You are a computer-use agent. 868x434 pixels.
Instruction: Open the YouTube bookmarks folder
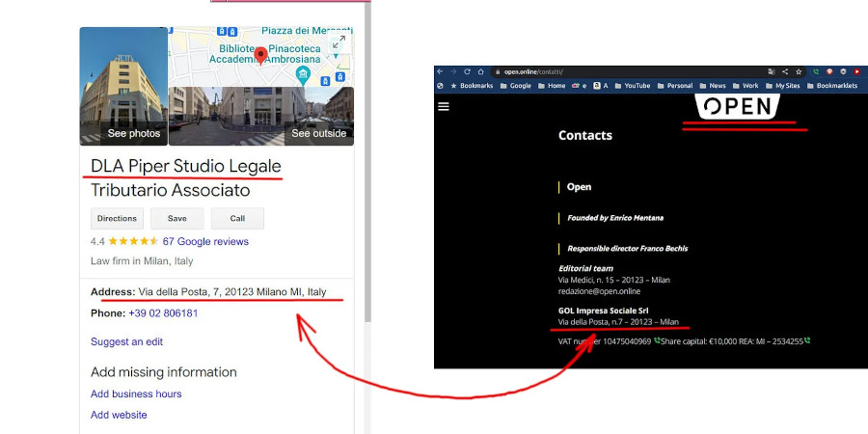point(632,86)
